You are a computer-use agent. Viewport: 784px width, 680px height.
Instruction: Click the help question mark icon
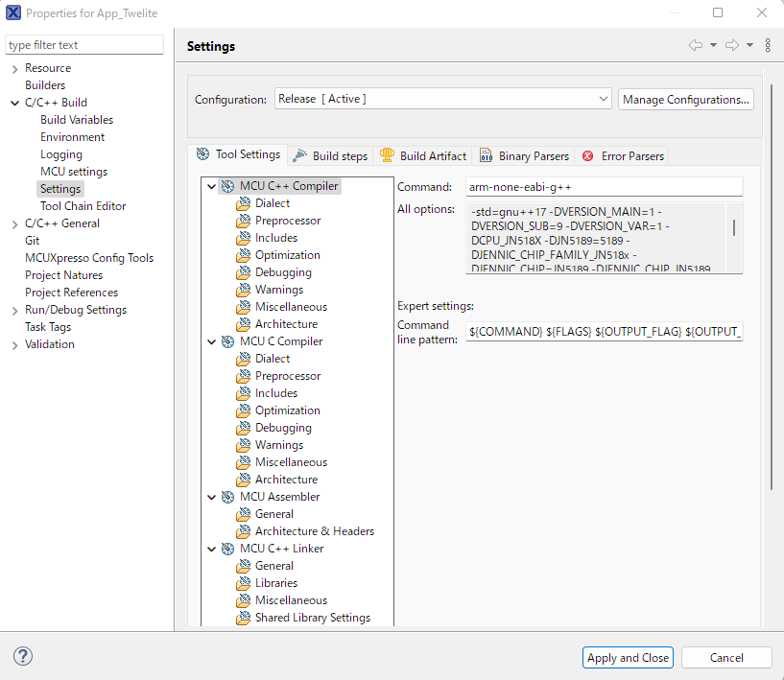23,657
